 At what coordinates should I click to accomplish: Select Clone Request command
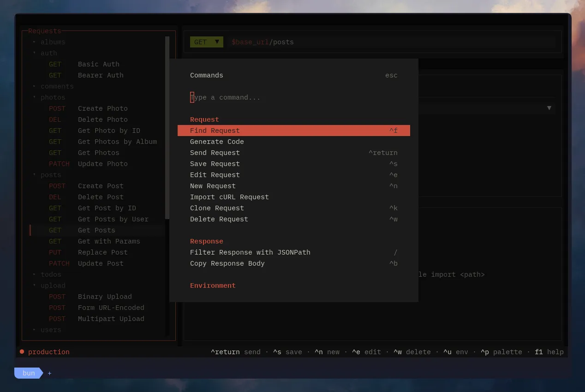(294, 208)
